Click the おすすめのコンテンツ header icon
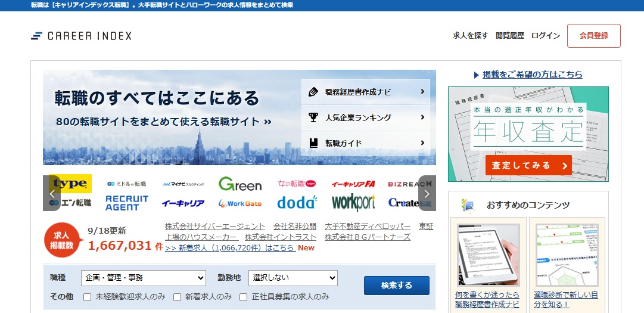Image resolution: width=644 pixels, height=313 pixels. click(x=468, y=204)
